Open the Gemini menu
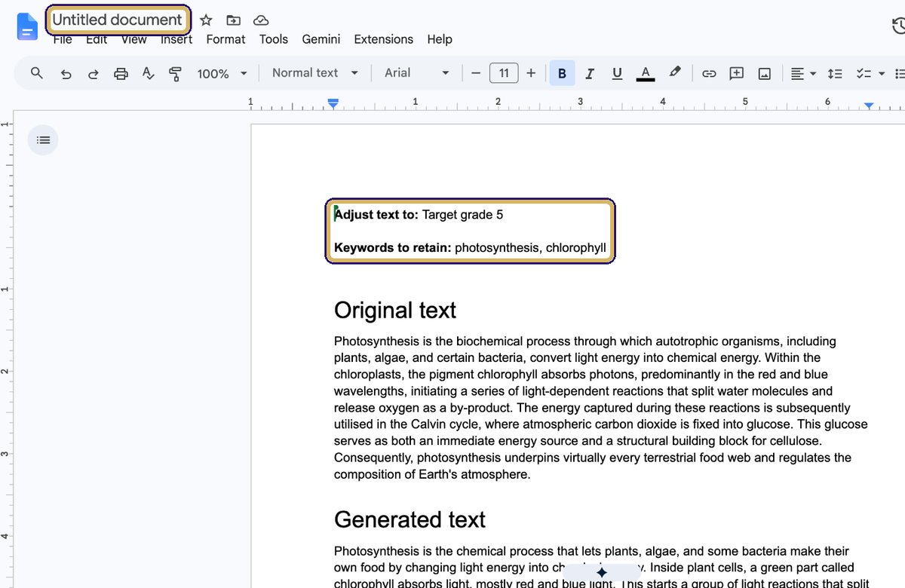This screenshot has width=905, height=588. point(321,39)
